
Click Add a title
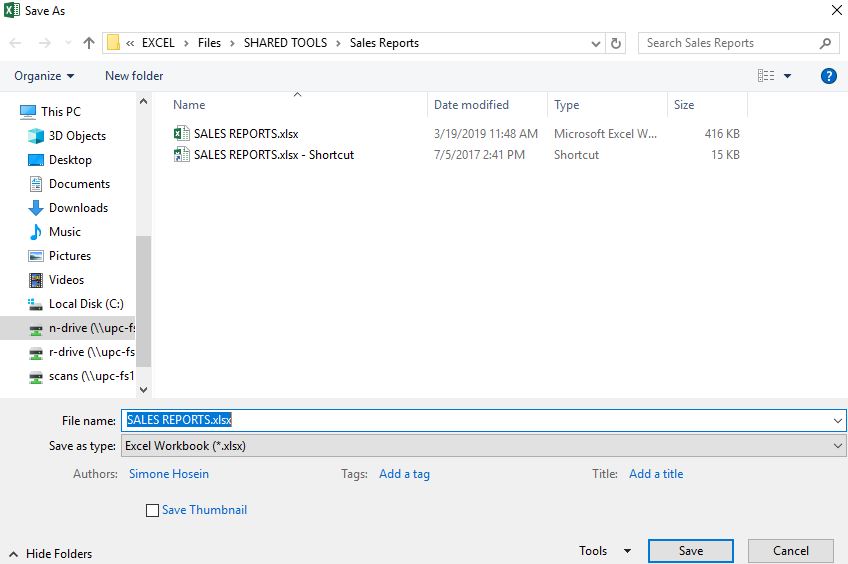coord(656,474)
